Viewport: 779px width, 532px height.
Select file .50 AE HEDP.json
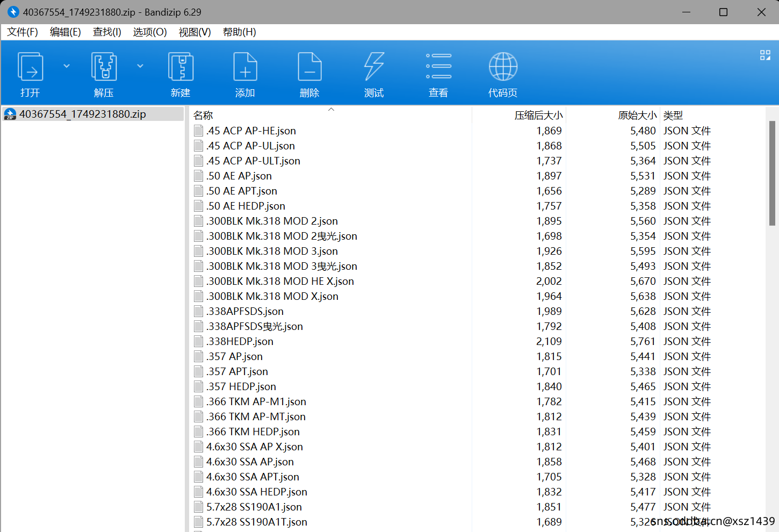(246, 206)
